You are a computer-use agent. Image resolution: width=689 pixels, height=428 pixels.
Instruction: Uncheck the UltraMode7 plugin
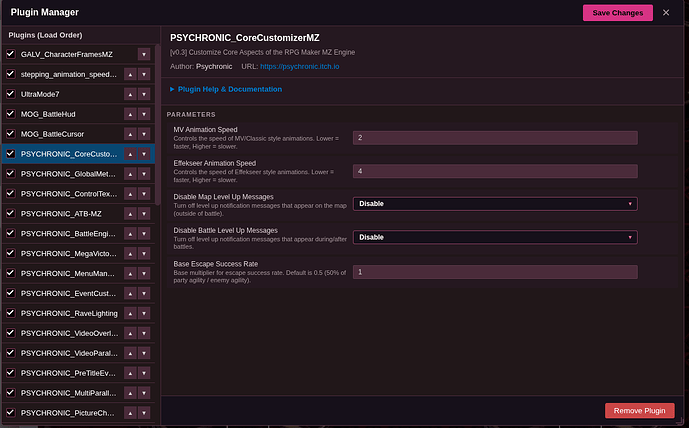coord(11,94)
